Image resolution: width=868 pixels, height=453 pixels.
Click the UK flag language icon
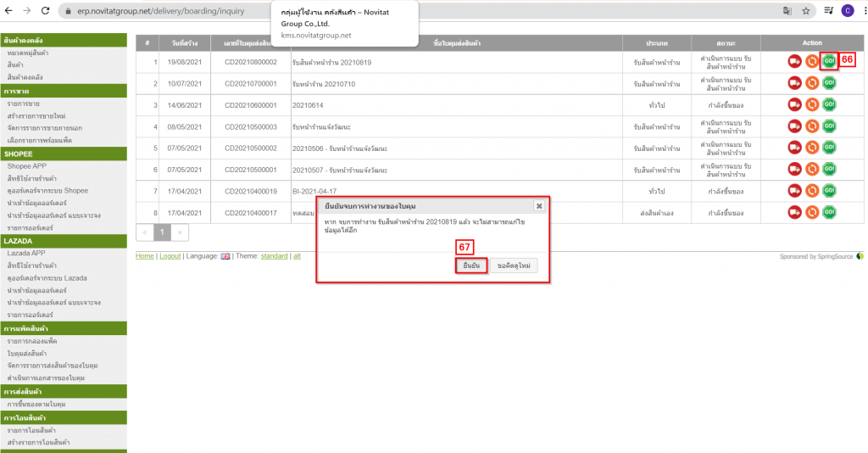tap(225, 256)
